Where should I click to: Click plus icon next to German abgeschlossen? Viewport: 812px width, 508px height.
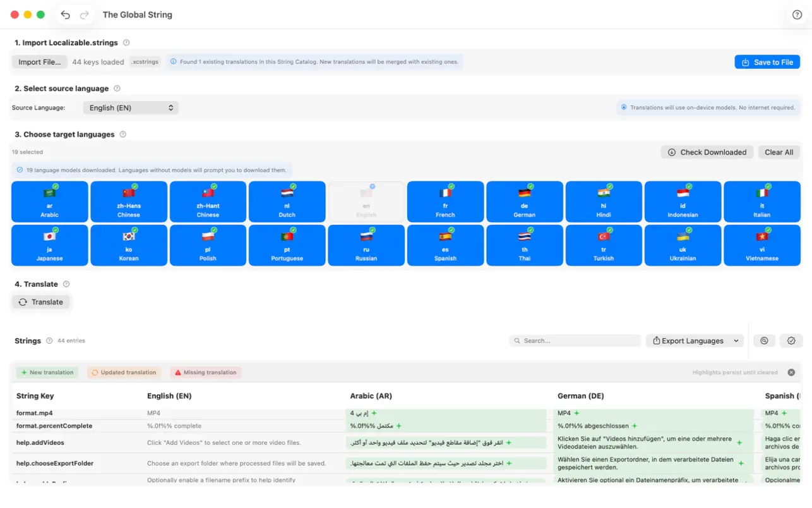coord(635,426)
